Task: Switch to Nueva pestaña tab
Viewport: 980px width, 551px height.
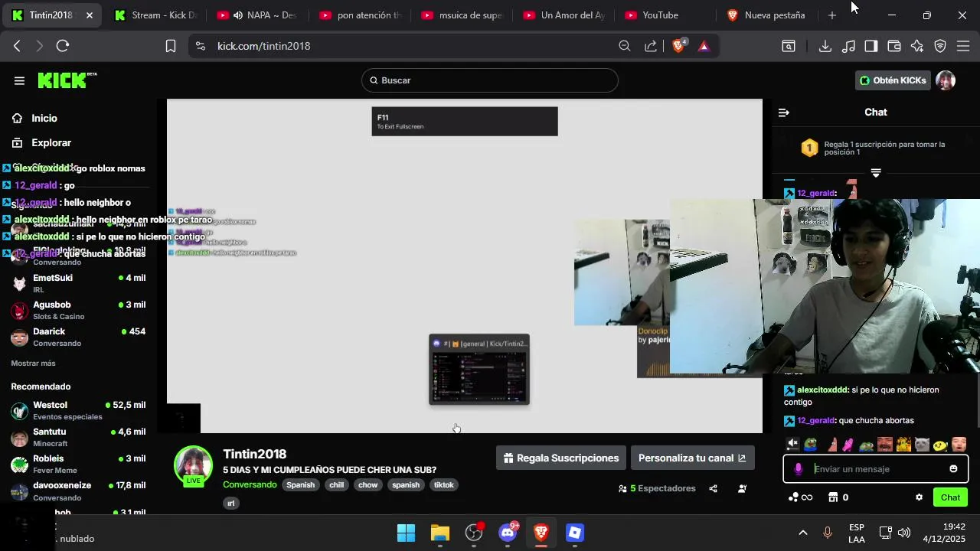Action: (x=766, y=15)
